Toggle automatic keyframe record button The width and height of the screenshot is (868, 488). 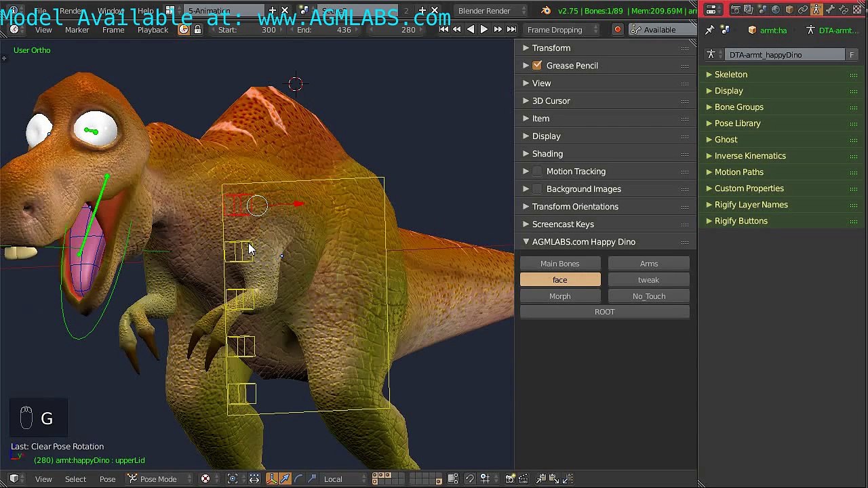617,30
